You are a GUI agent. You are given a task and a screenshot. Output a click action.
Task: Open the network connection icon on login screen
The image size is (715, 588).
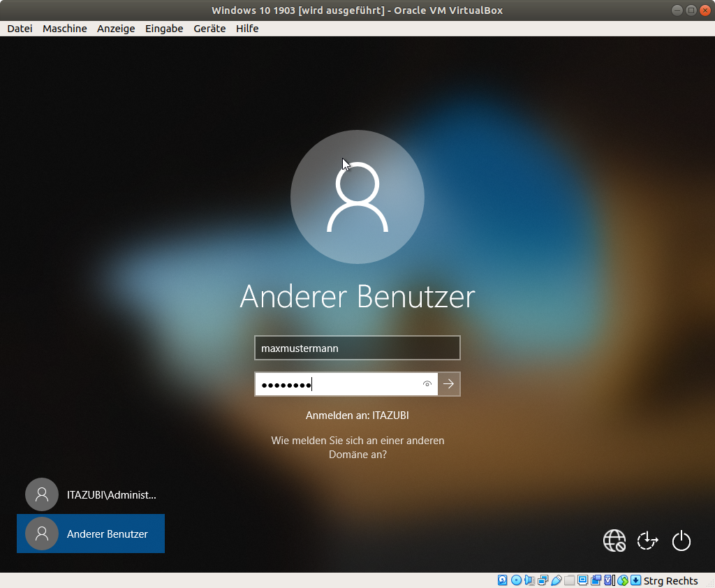point(614,541)
